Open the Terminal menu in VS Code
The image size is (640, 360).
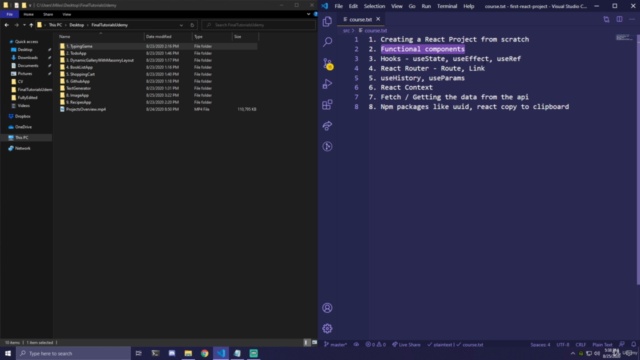447,6
